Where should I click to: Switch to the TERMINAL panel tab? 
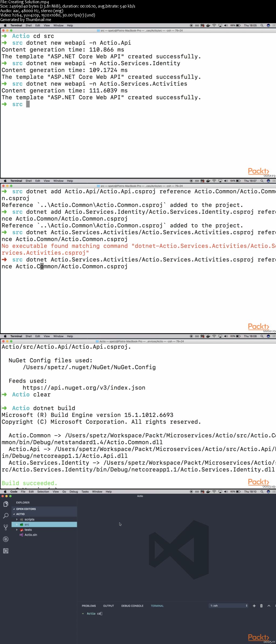coord(157,606)
